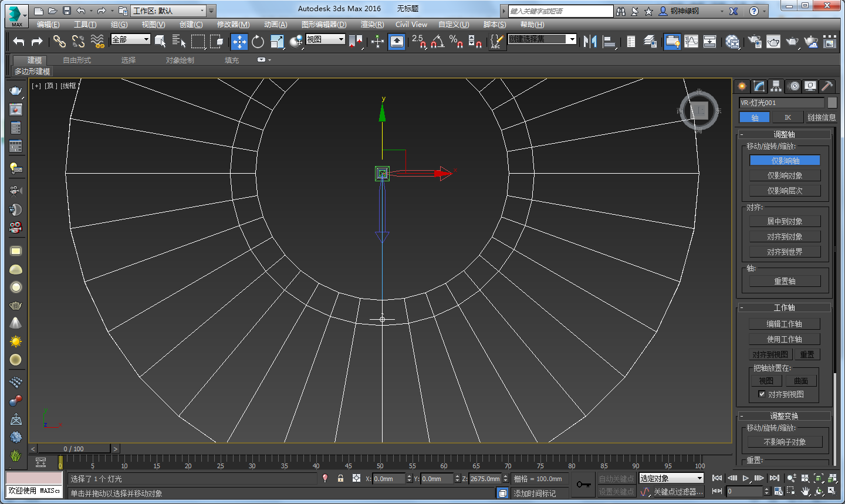Click the Select by Name icon

tap(179, 41)
